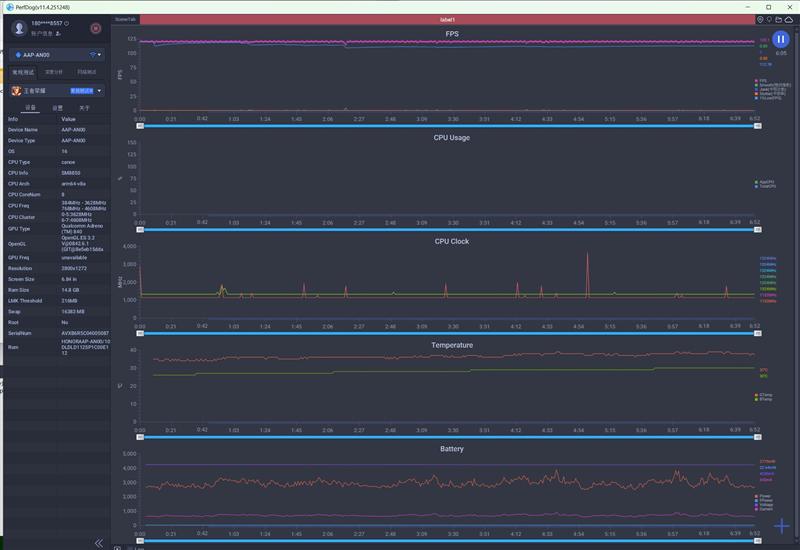Switch to the 关于 tab
800x550 pixels.
pos(84,107)
